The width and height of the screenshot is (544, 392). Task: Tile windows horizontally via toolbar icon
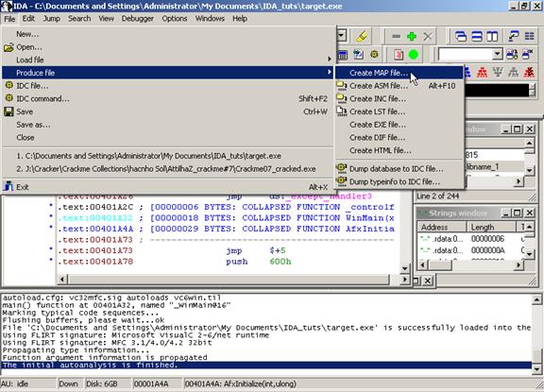[x=477, y=37]
